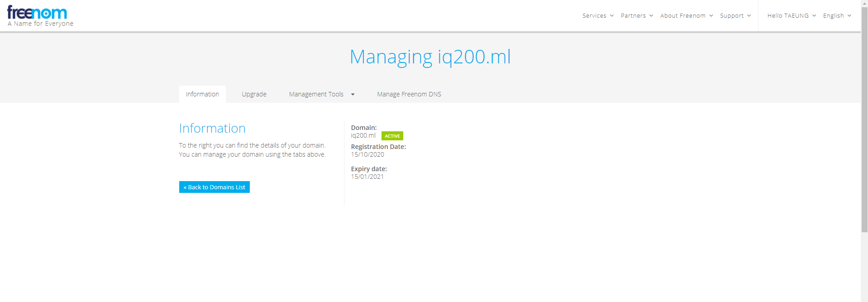This screenshot has width=868, height=302.
Task: Open the About Freenom menu
Action: 687,15
